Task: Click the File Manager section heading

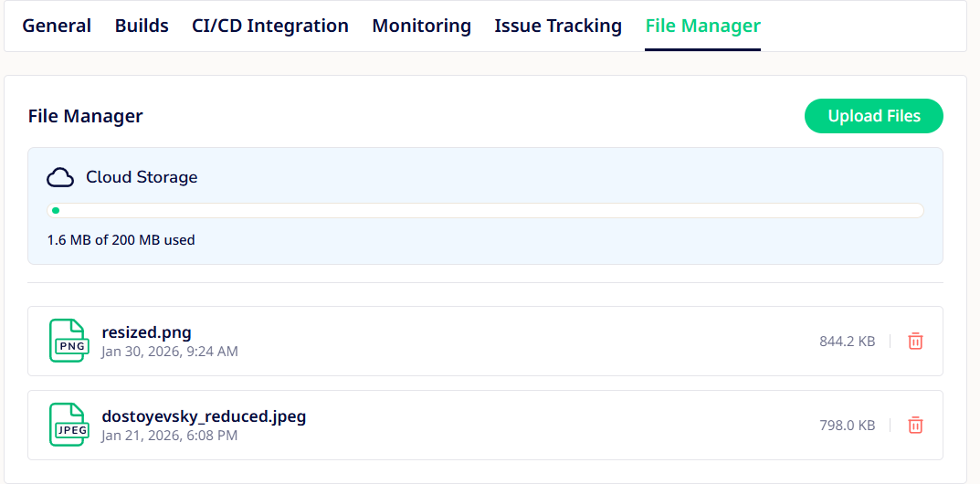Action: (x=86, y=116)
